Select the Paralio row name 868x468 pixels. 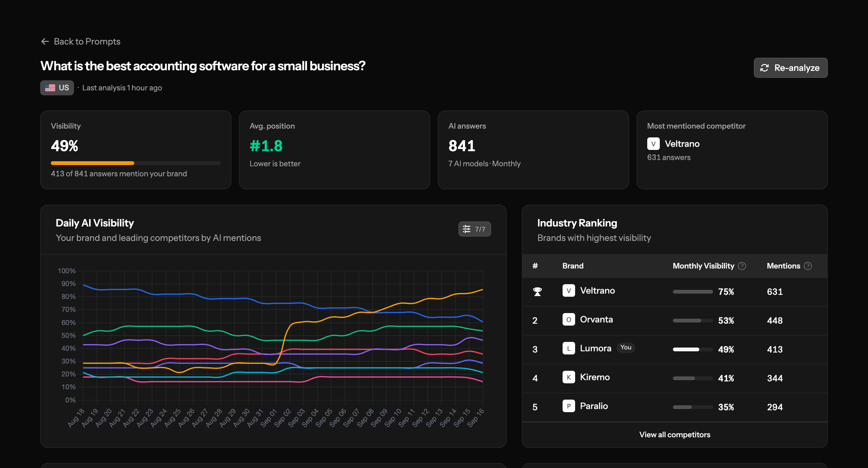pos(594,406)
